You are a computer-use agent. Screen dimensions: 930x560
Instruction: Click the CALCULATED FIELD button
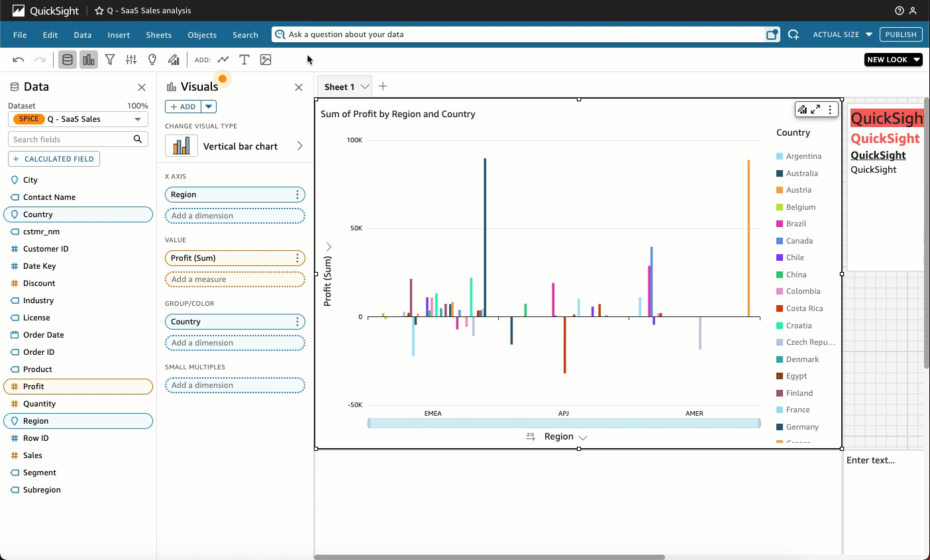[54, 159]
